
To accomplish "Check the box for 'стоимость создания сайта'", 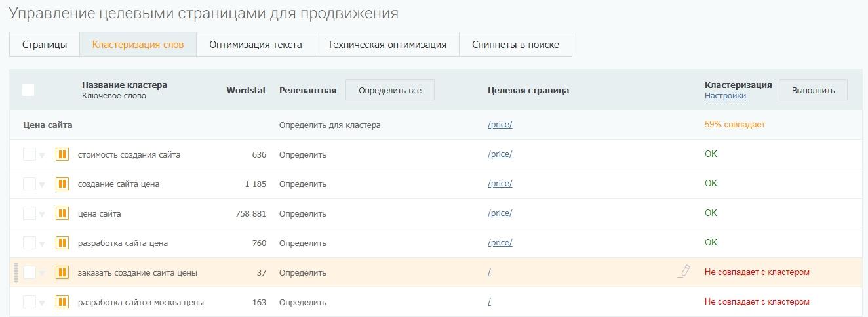I will pos(29,155).
